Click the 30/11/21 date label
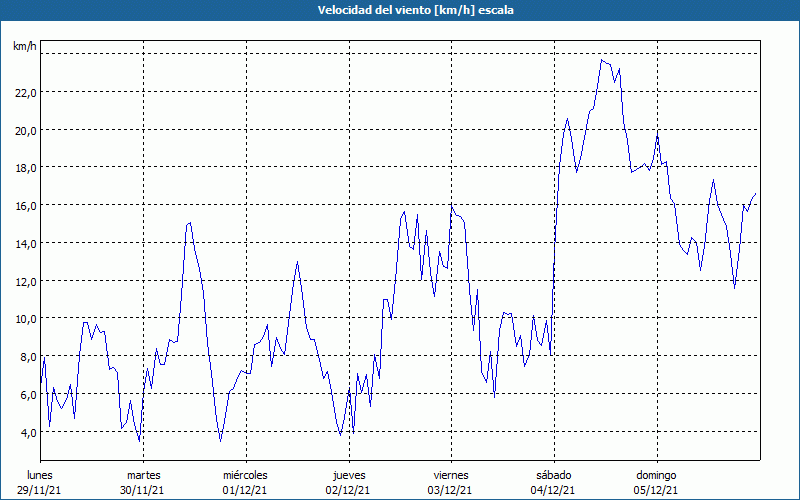 point(142,490)
